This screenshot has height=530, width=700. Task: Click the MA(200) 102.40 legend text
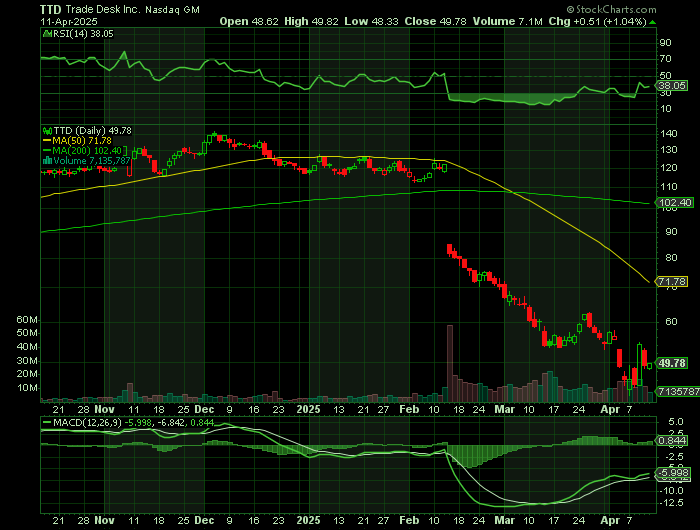coord(87,151)
